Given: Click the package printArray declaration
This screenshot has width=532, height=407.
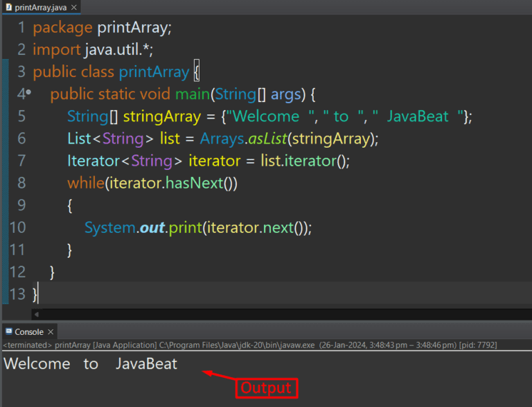Looking at the screenshot, I should tap(102, 28).
